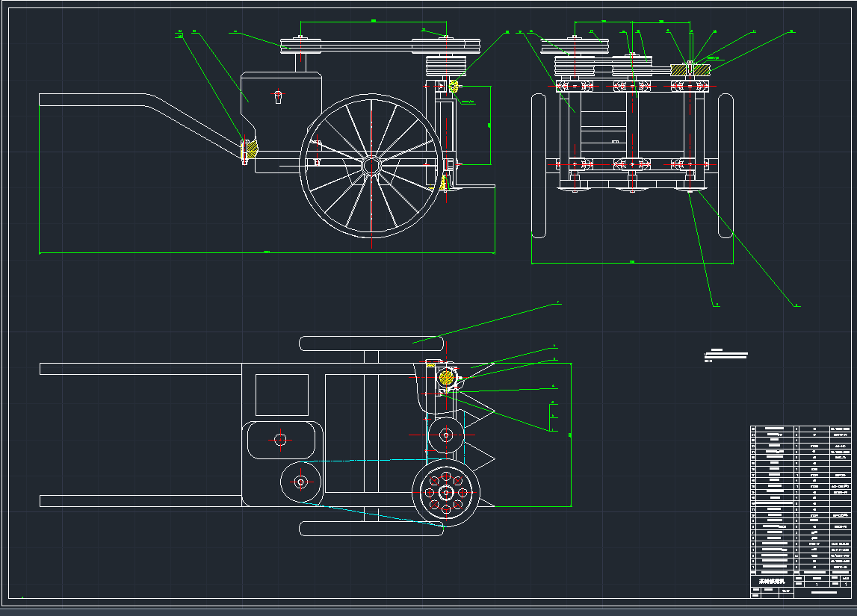Select the small pulley circle near the lower handle
857x616 pixels.
[300, 482]
